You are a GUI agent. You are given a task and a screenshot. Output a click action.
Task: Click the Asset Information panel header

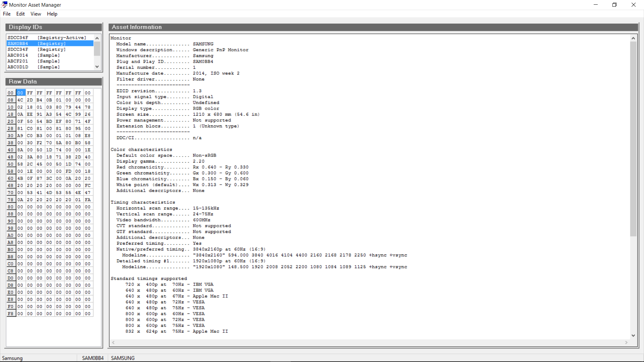(373, 27)
